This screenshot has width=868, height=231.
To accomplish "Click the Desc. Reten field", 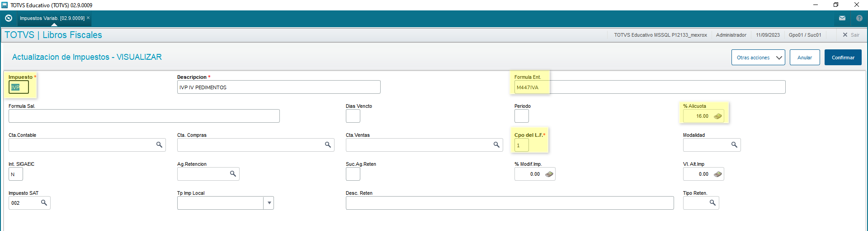I will pyautogui.click(x=510, y=203).
